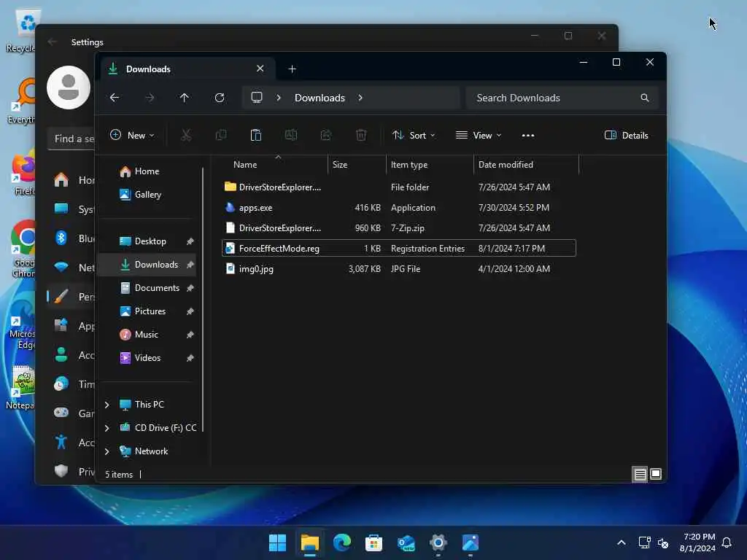Viewport: 747px width, 560px height.
Task: Refresh the Downloads folder
Action: [x=220, y=98]
